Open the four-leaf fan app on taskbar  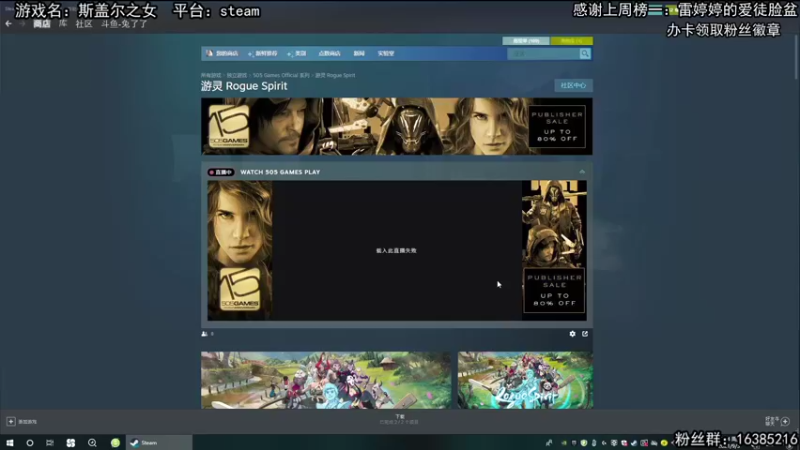coord(70,443)
